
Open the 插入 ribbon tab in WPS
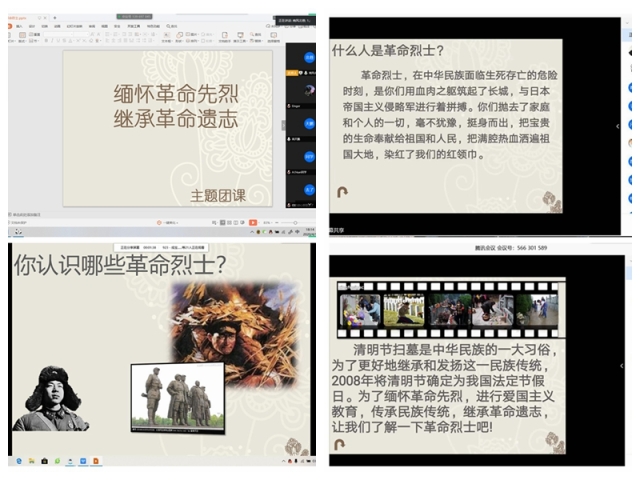pyautogui.click(x=19, y=26)
